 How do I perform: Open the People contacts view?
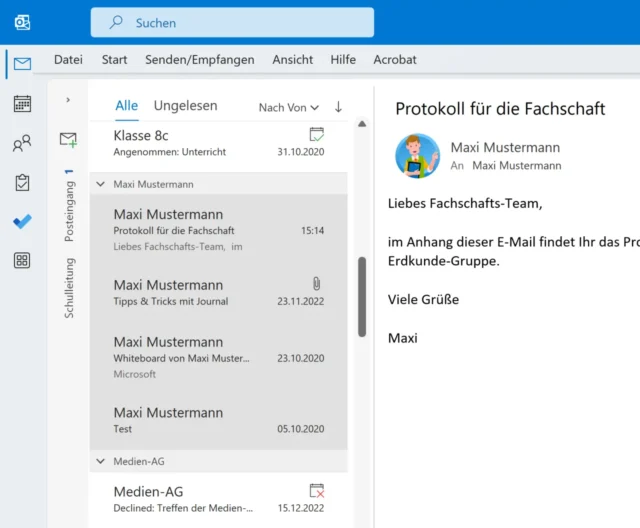pyautogui.click(x=22, y=144)
